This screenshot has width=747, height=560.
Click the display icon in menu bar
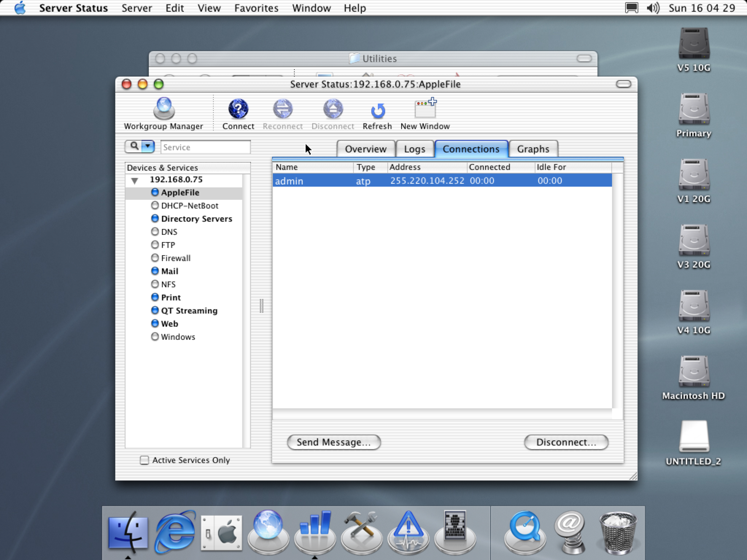pyautogui.click(x=631, y=8)
